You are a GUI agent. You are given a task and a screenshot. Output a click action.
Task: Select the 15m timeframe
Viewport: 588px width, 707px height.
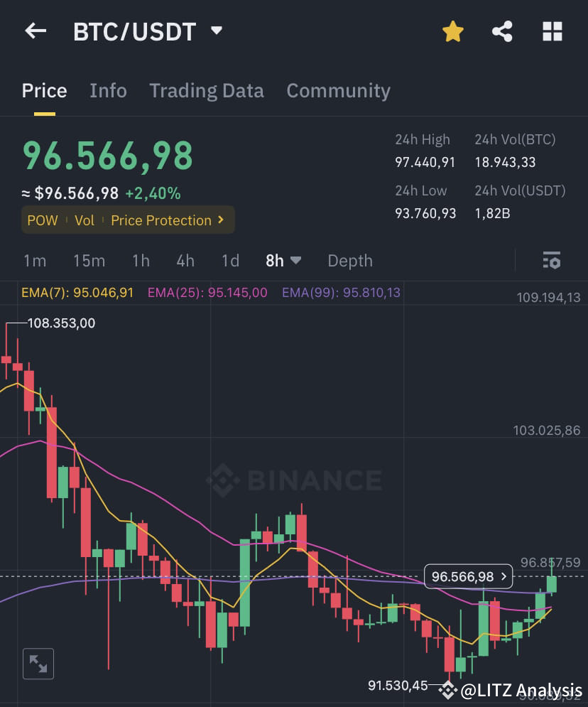(x=89, y=261)
